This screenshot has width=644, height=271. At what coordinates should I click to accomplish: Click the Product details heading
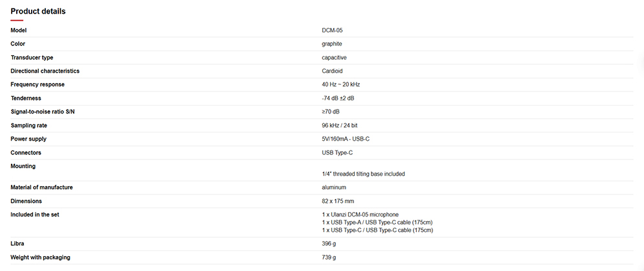click(38, 11)
